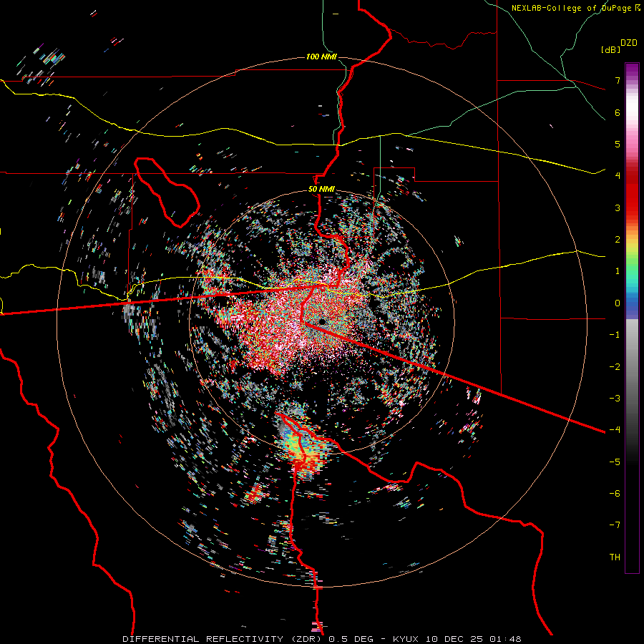Click the 100 NMI range ring label
The height and width of the screenshot is (644, 644).
(x=321, y=57)
